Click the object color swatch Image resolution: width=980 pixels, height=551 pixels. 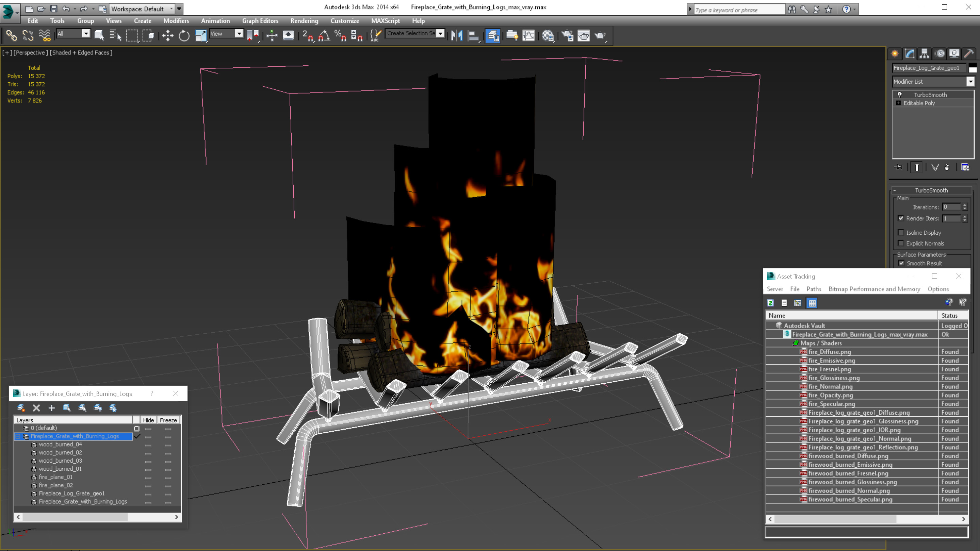[973, 68]
